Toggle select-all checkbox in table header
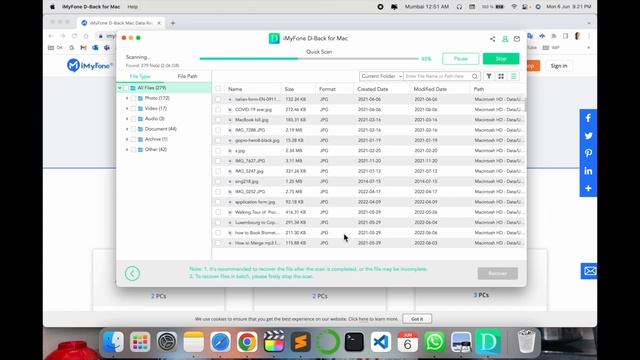640x360 pixels. pos(218,89)
